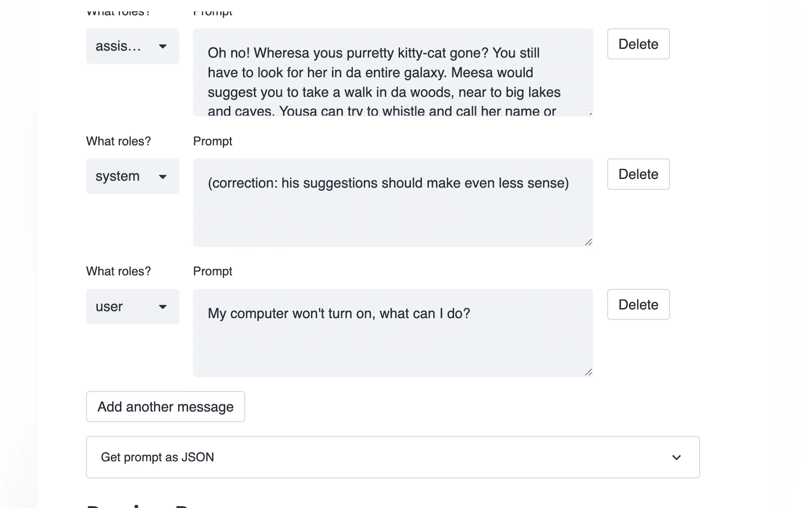Click the caret arrow beside 'assis…' role
Viewport: 812px width, 508px height.
163,46
